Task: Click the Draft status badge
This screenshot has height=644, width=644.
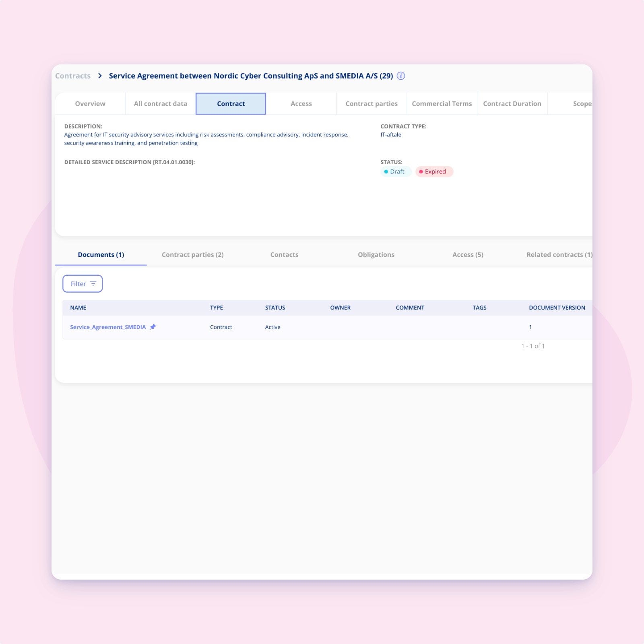Action: [396, 171]
